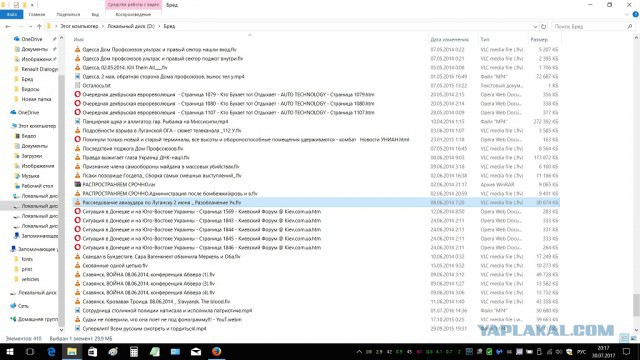Open the Calculator from the taskbar
This screenshot has height=360, width=640.
[x=134, y=351]
